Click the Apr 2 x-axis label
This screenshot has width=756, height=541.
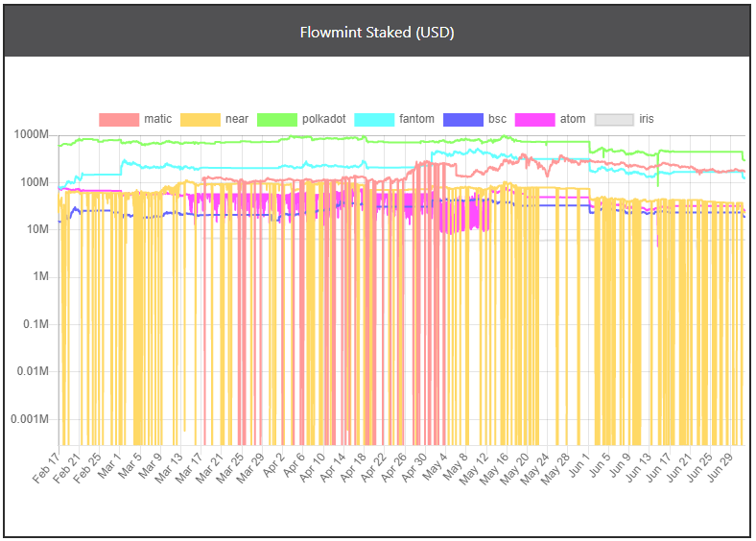tap(273, 465)
